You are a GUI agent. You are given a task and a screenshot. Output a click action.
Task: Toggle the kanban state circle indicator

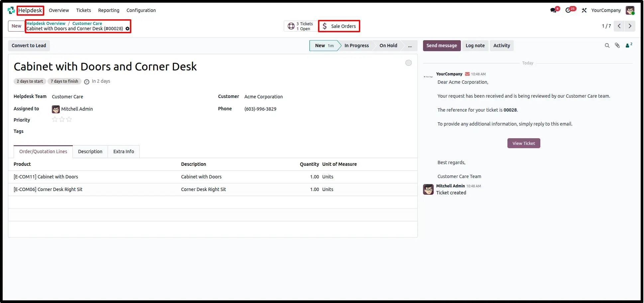[408, 63]
